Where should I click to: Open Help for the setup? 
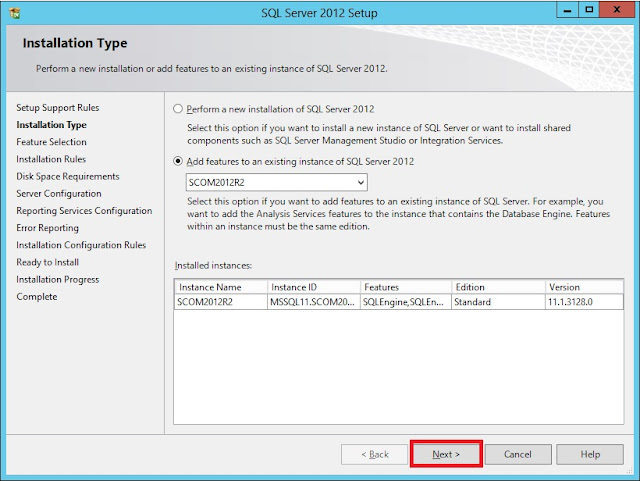[590, 454]
